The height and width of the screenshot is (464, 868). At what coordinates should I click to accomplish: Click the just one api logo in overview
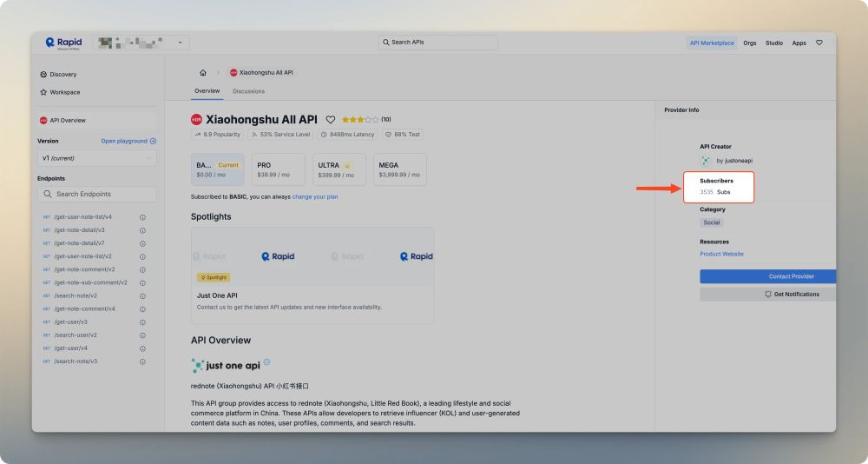[x=226, y=365]
